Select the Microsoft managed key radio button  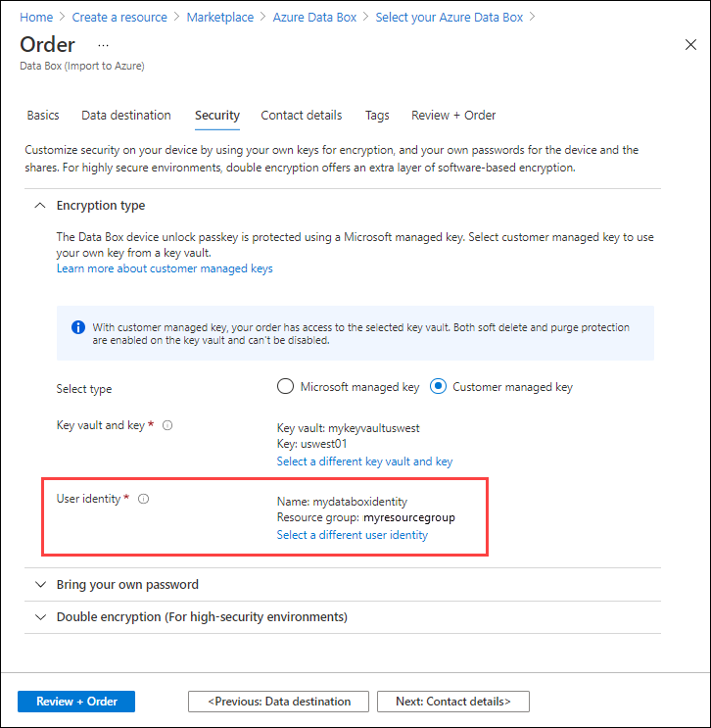coord(285,386)
